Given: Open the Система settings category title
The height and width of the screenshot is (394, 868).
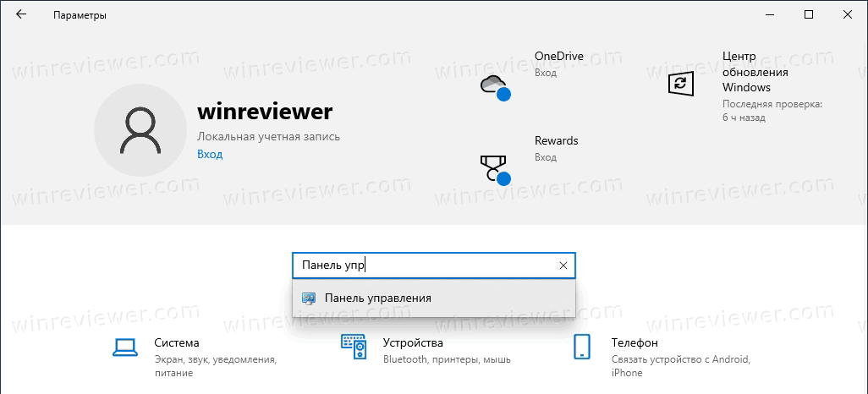Looking at the screenshot, I should coord(177,343).
